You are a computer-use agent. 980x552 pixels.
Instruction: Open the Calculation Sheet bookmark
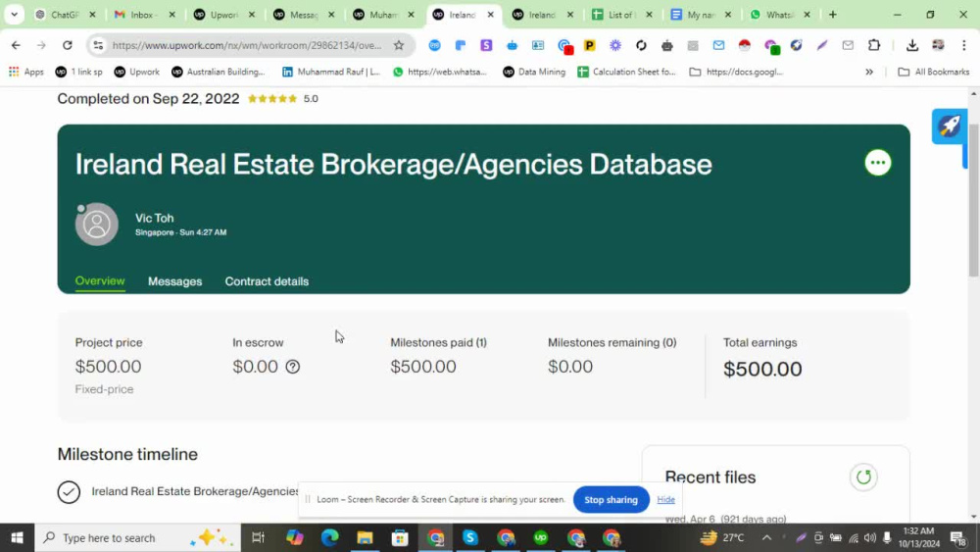pos(627,72)
